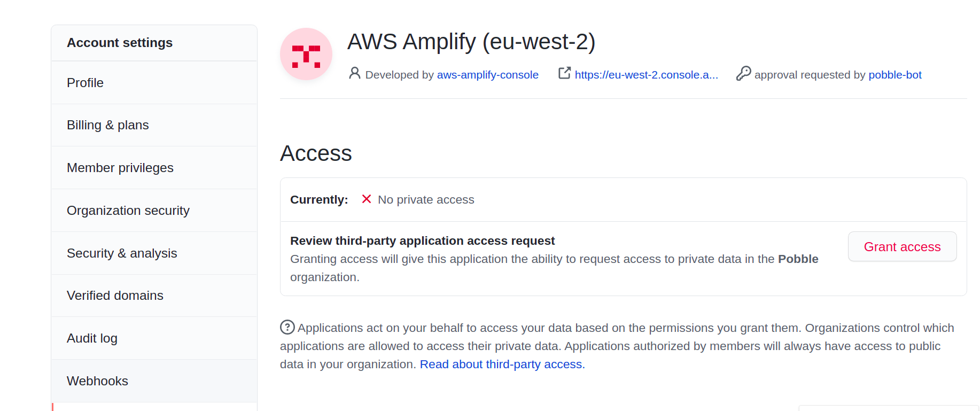980x411 pixels.
Task: Open the Audit log
Action: 92,338
